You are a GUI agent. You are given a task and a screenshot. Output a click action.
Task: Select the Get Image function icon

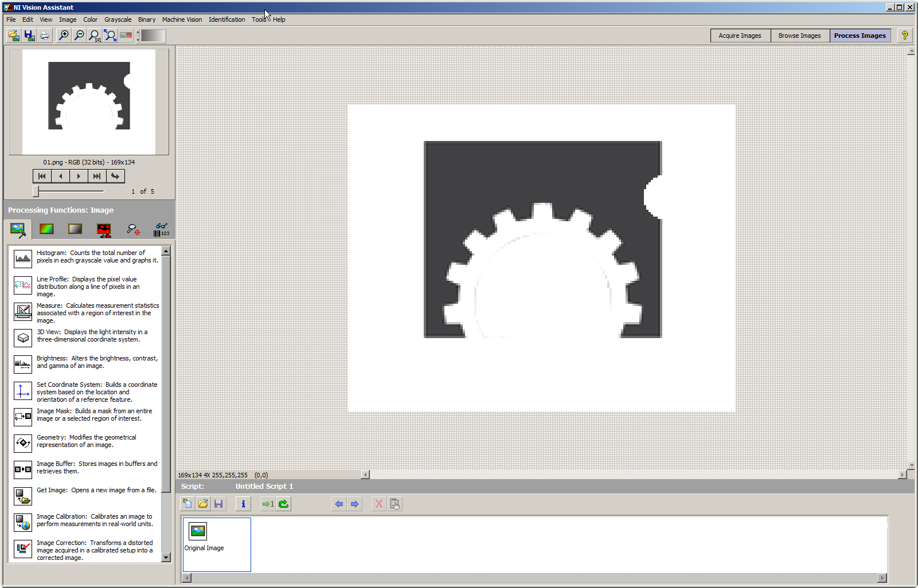(x=23, y=496)
